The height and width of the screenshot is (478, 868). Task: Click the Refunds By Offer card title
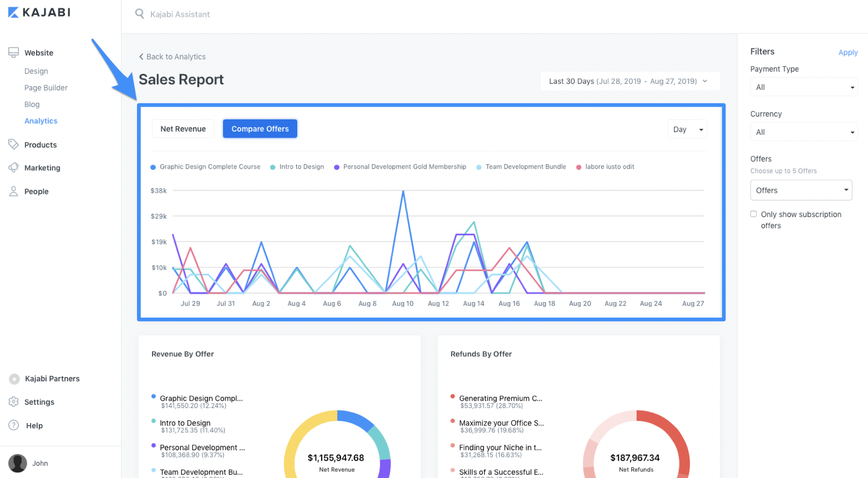481,354
